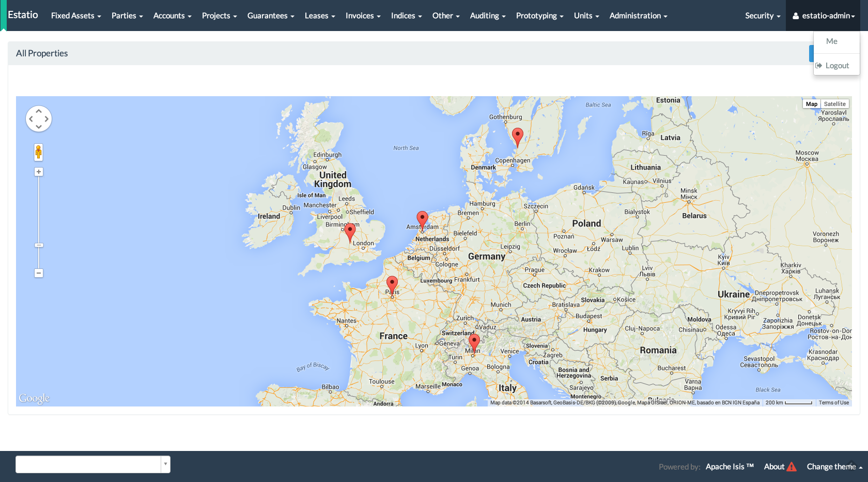
Task: Click the map marker on Paris
Action: 392,285
